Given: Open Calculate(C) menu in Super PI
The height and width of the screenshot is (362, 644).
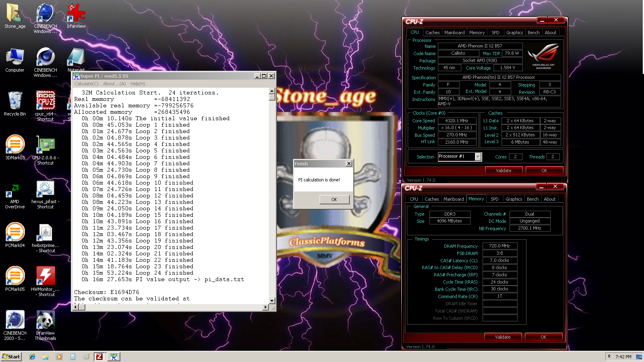Looking at the screenshot, I should pos(86,84).
